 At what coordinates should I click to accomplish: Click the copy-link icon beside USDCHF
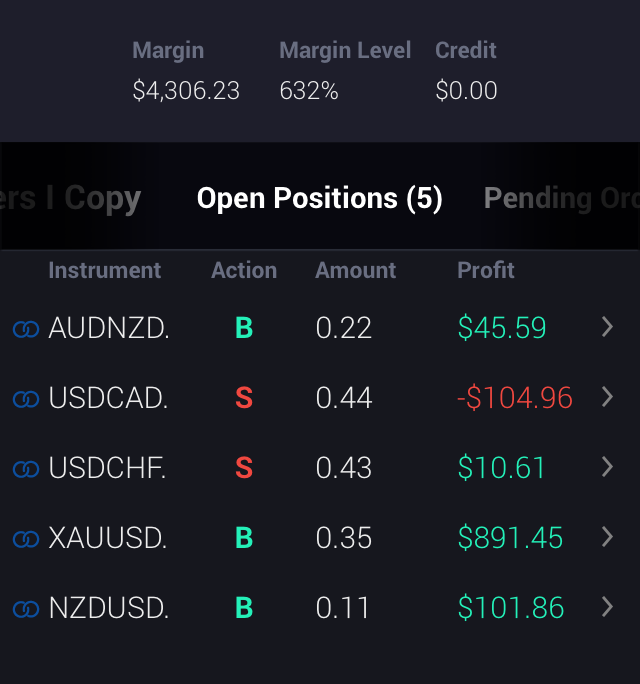(25, 469)
